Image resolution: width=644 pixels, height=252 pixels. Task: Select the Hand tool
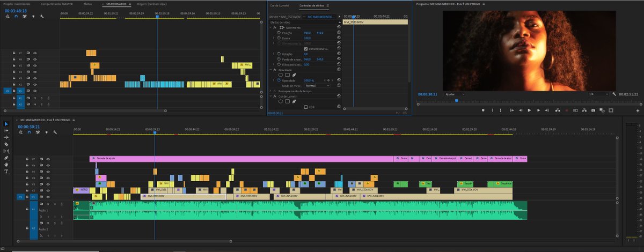tap(6, 165)
